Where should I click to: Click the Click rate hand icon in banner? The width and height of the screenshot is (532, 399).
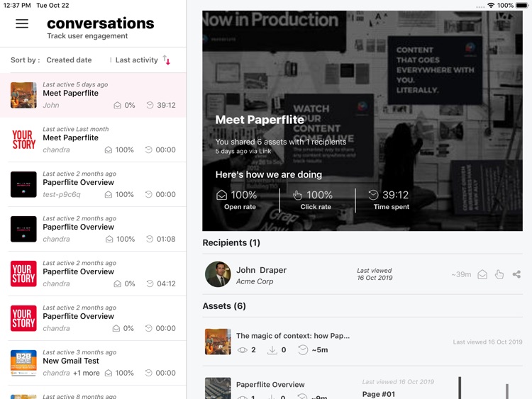point(297,195)
